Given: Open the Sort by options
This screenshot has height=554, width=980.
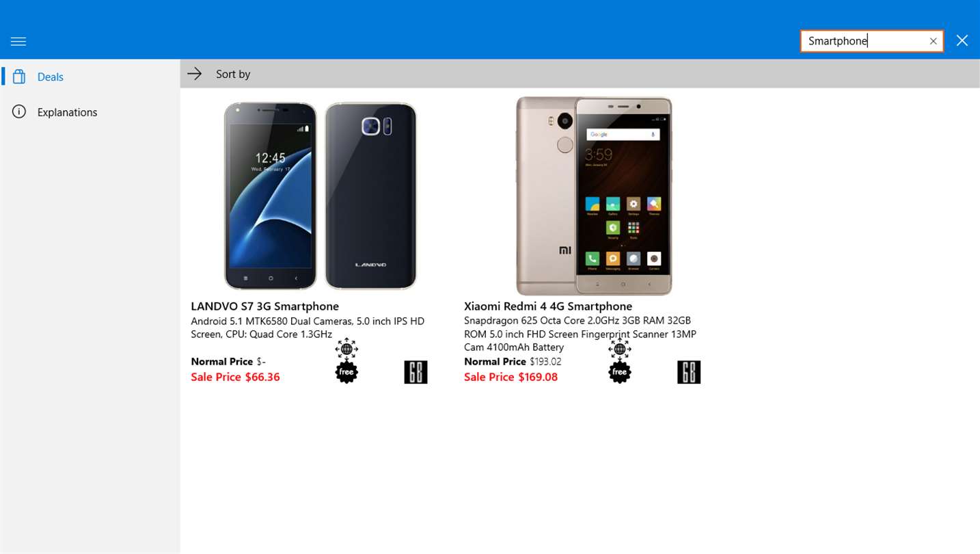Looking at the screenshot, I should tap(233, 74).
